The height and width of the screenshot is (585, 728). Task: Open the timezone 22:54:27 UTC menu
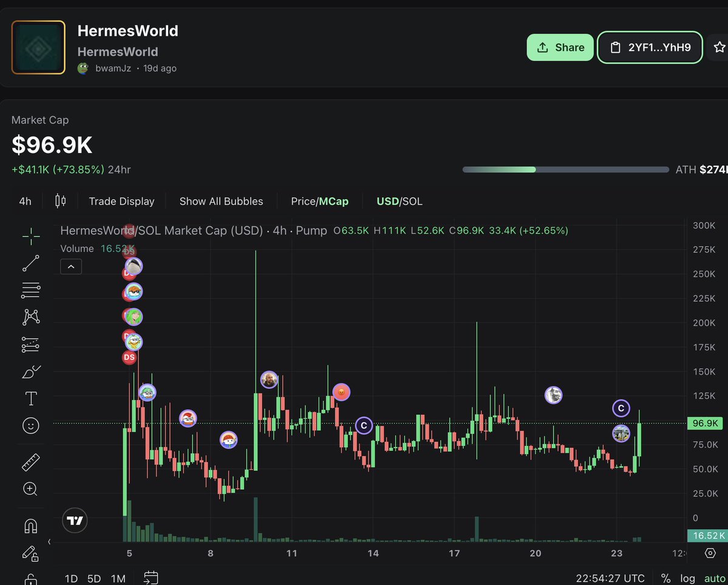coord(610,578)
